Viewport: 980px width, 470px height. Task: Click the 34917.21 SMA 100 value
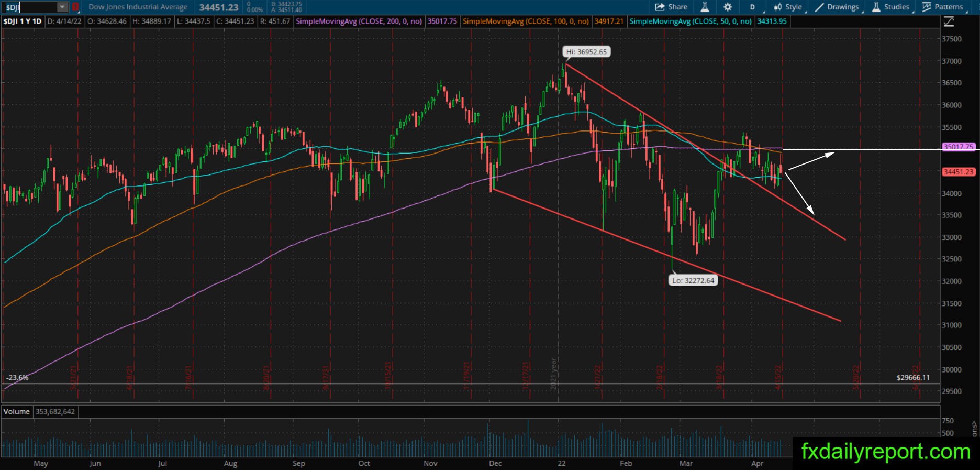pos(609,21)
